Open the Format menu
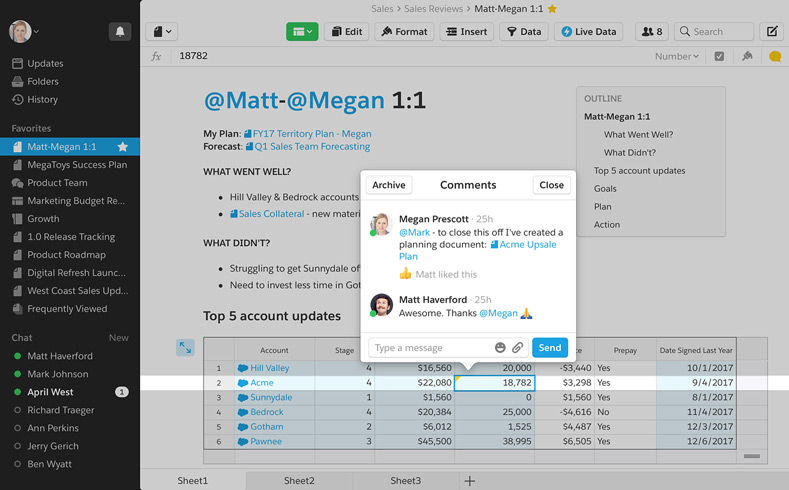 [404, 32]
